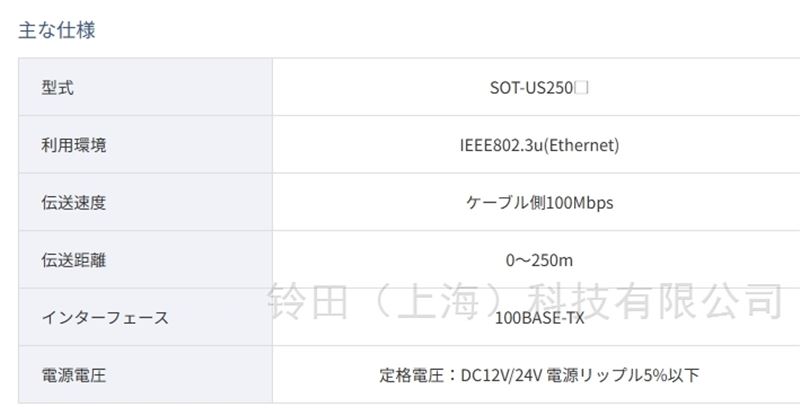Select the 伝送速度 row label

(73, 203)
